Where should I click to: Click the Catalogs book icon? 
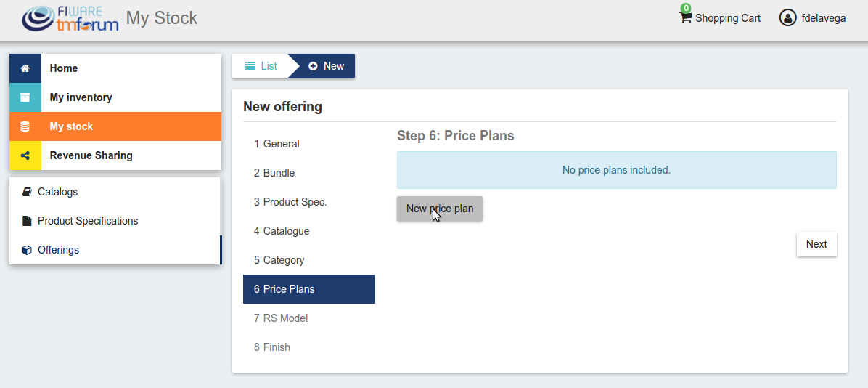click(27, 192)
